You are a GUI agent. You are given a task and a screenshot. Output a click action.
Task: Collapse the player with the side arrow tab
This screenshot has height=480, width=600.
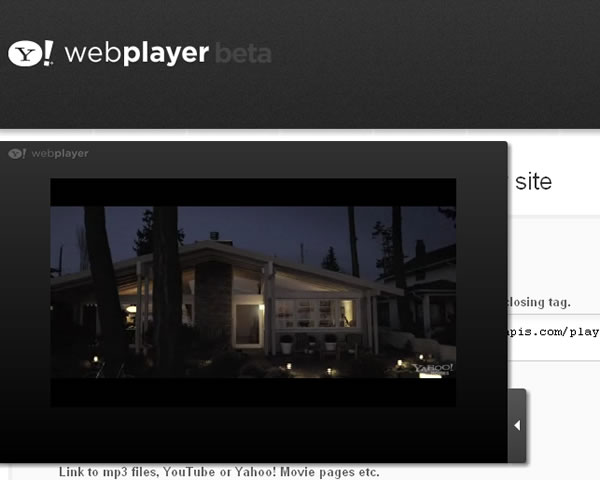coord(517,425)
